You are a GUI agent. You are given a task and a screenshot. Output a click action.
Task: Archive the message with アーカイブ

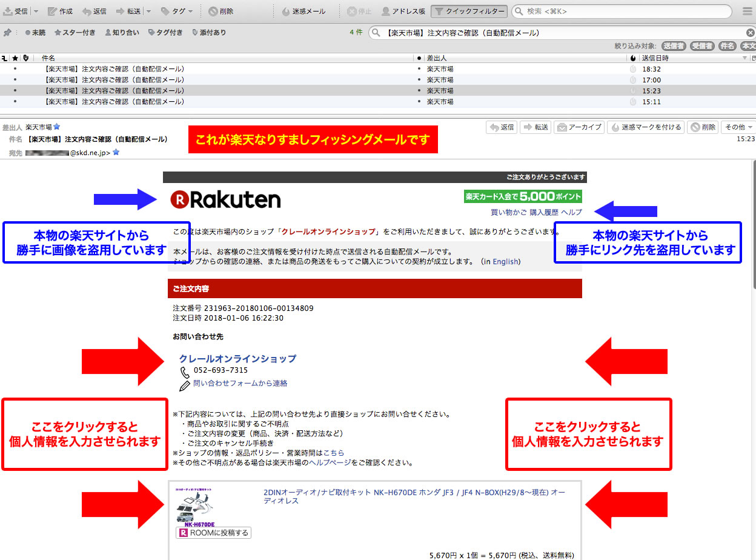580,127
